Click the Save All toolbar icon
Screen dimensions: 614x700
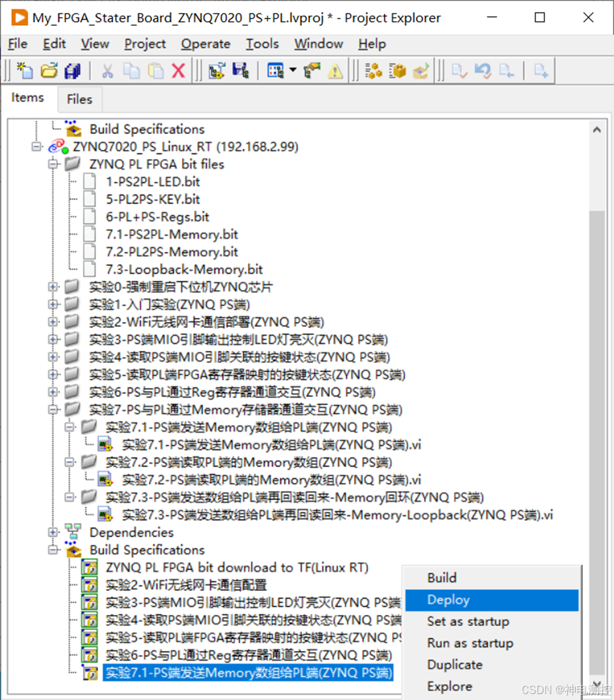click(73, 71)
